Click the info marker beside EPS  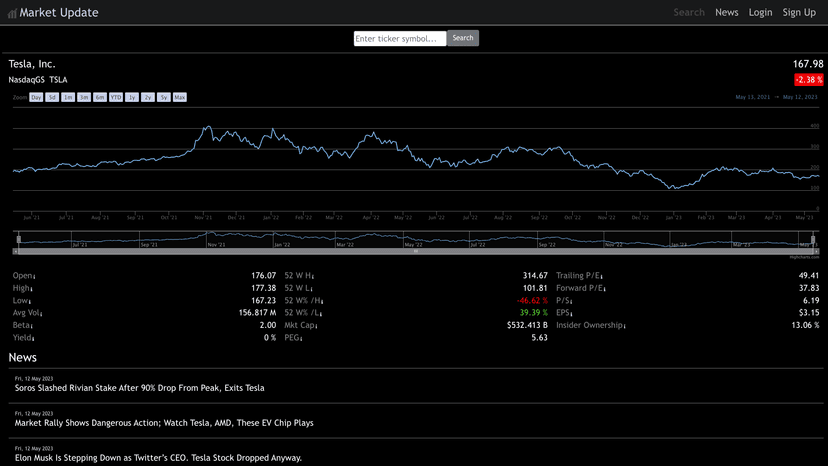click(x=571, y=314)
